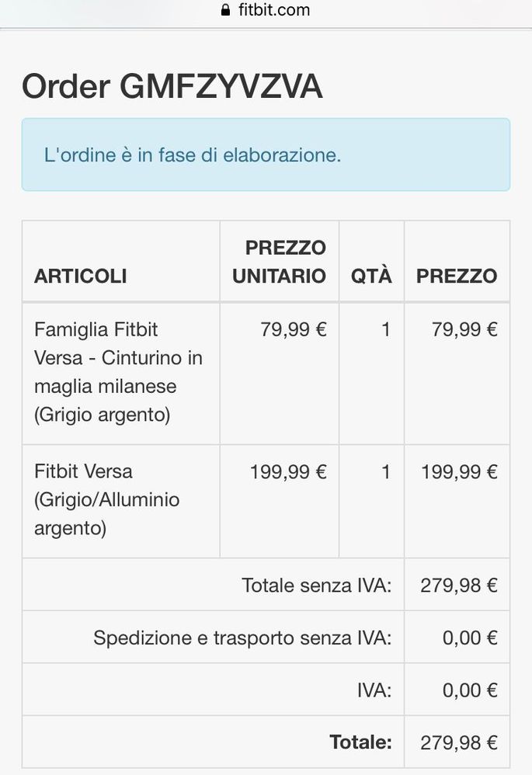Image resolution: width=532 pixels, height=775 pixels.
Task: Tap the final total 279,98 €
Action: 459,742
